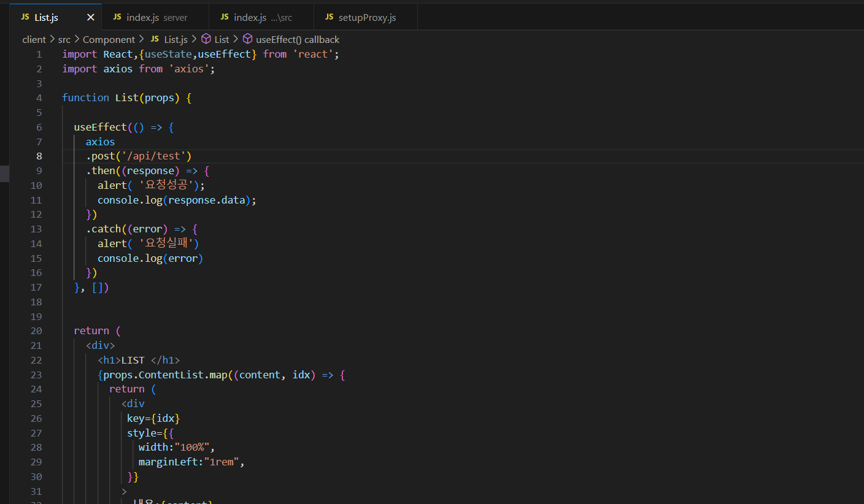
Task: Click <div> tag on line 21
Action: click(x=100, y=345)
